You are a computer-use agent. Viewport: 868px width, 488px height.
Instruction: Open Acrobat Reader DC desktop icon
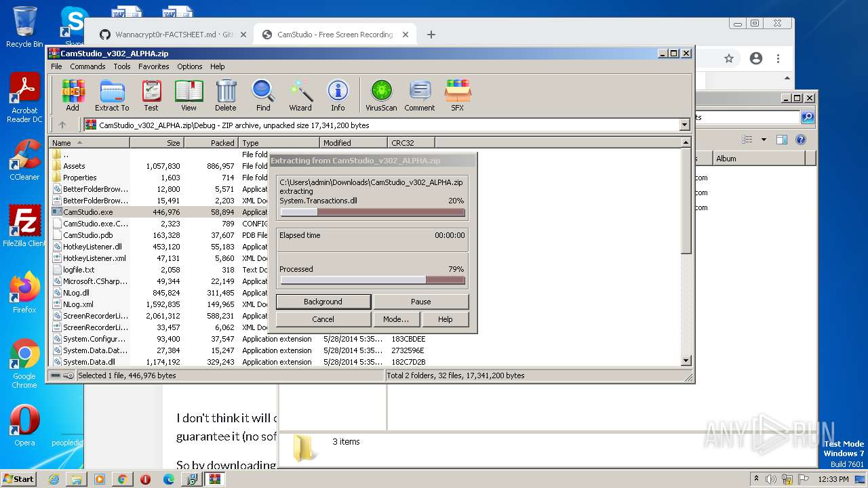click(24, 98)
